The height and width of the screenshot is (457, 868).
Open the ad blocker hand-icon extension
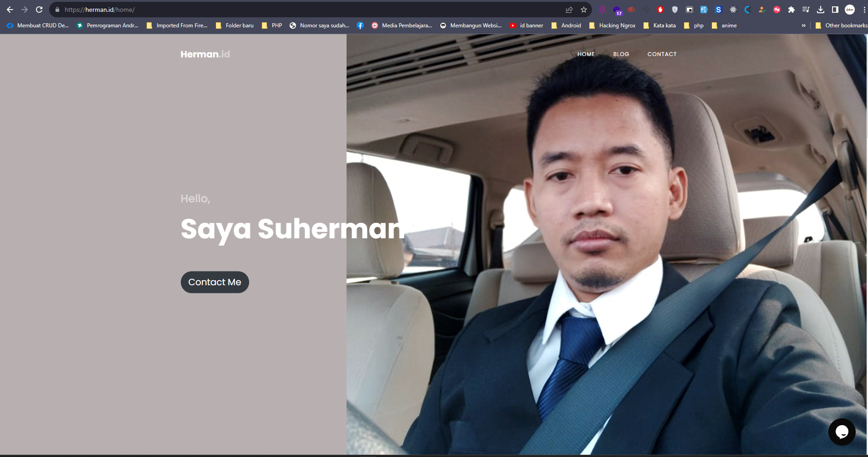pos(660,9)
